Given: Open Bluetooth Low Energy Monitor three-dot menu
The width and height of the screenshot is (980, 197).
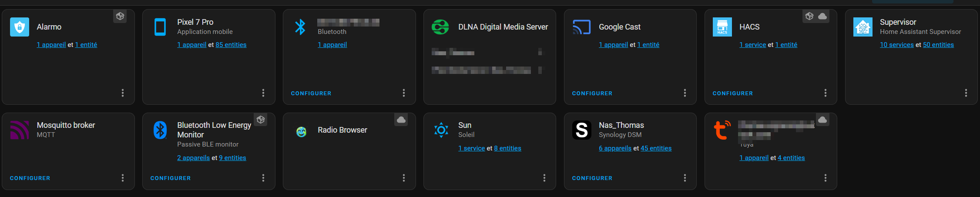Looking at the screenshot, I should click(263, 178).
